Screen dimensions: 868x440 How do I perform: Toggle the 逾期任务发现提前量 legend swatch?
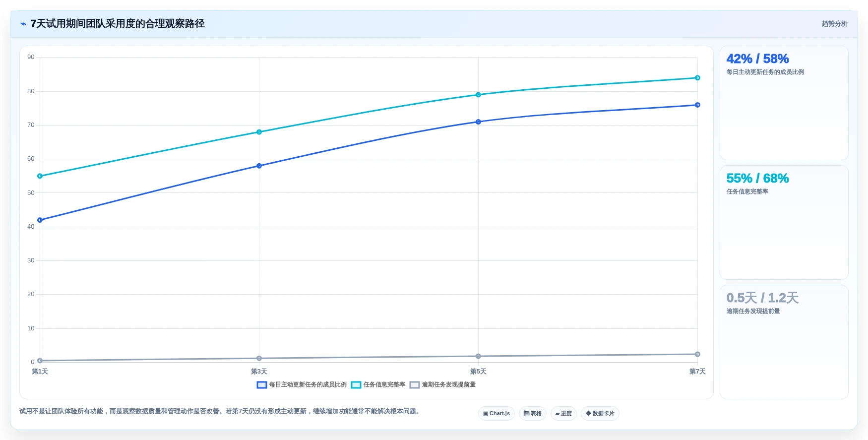[415, 385]
